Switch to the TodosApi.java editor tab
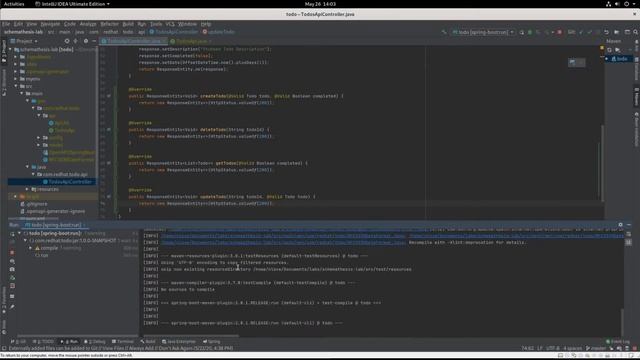Viewport: 640px width, 360px height. tap(191, 41)
